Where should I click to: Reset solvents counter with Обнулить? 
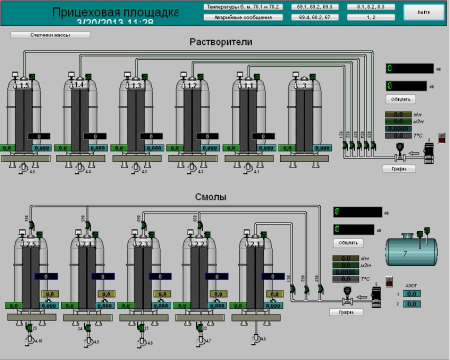point(400,99)
